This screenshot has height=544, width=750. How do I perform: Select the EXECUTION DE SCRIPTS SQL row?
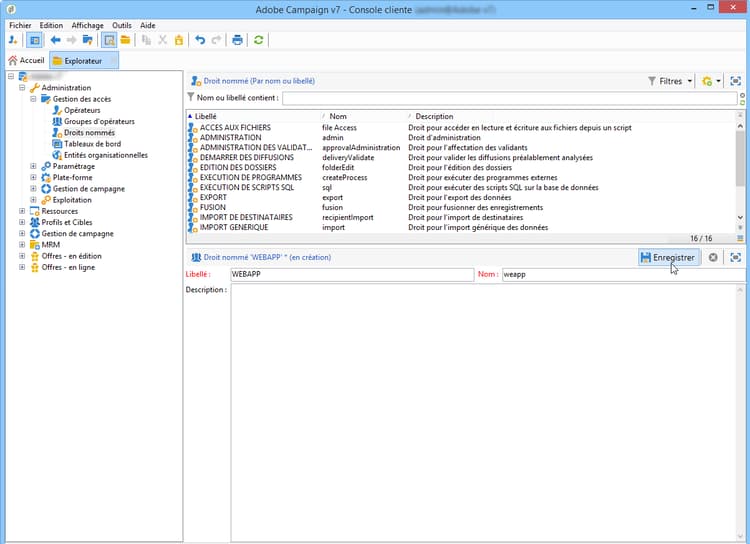[x=461, y=188]
